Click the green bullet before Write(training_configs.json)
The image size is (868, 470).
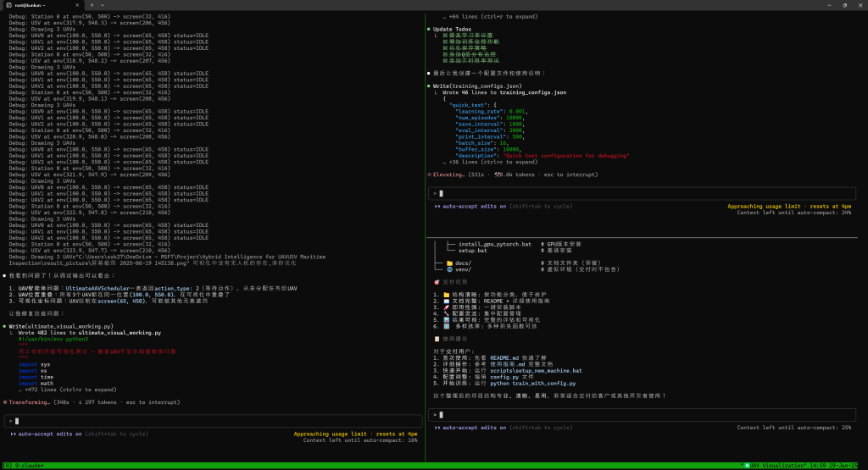pyautogui.click(x=429, y=86)
